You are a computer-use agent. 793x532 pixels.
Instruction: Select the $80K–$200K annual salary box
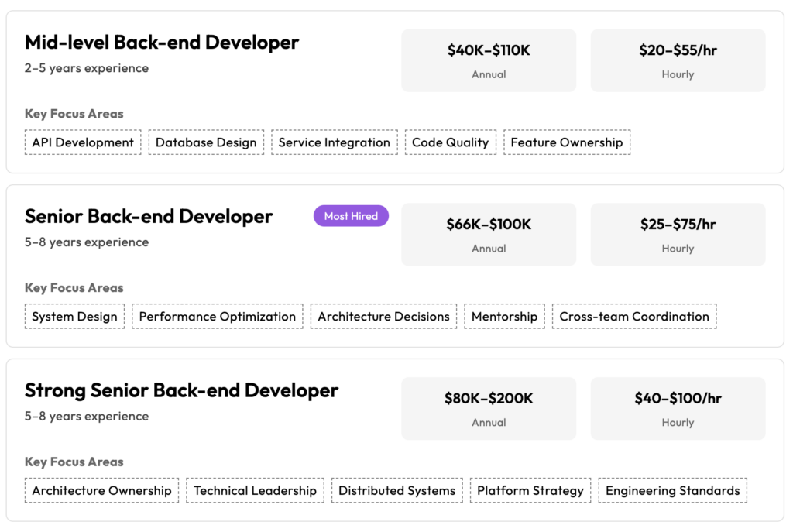tap(489, 409)
